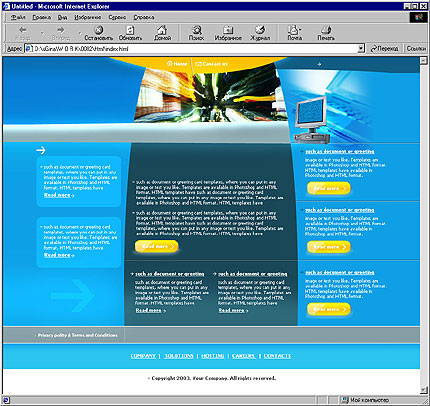Click the vertical scrollbar up arrow
The height and width of the screenshot is (406, 430).
(x=423, y=60)
